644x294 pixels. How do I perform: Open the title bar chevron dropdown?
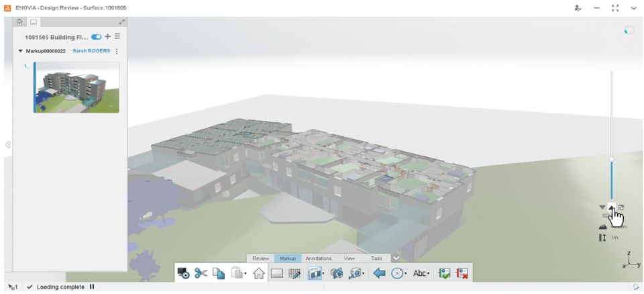click(633, 8)
